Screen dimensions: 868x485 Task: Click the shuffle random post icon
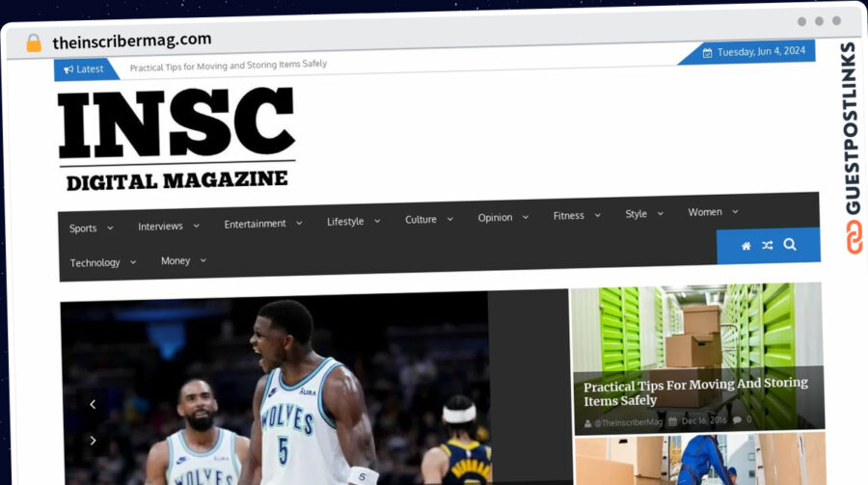pos(768,245)
